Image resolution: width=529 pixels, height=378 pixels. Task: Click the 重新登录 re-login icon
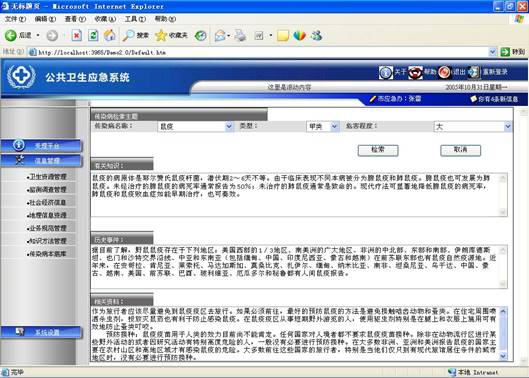(474, 72)
